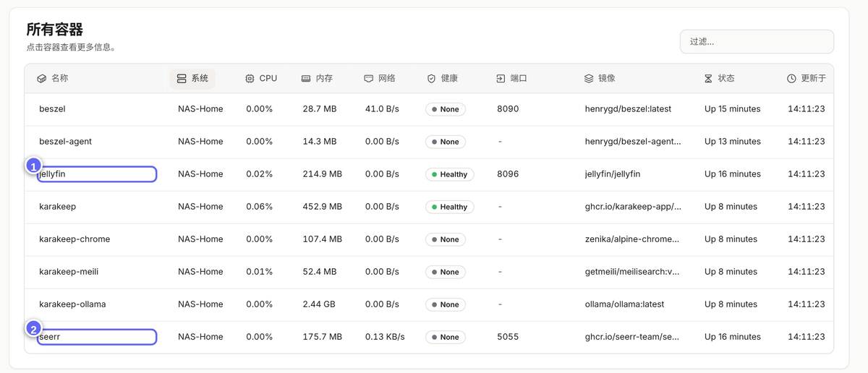This screenshot has height=373, width=868.
Task: Select the karakeep-chrome container name
Action: click(x=75, y=239)
